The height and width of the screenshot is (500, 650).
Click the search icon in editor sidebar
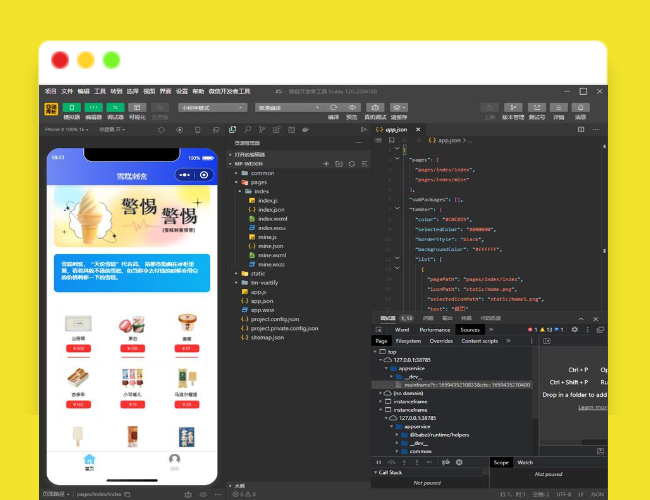point(247,129)
